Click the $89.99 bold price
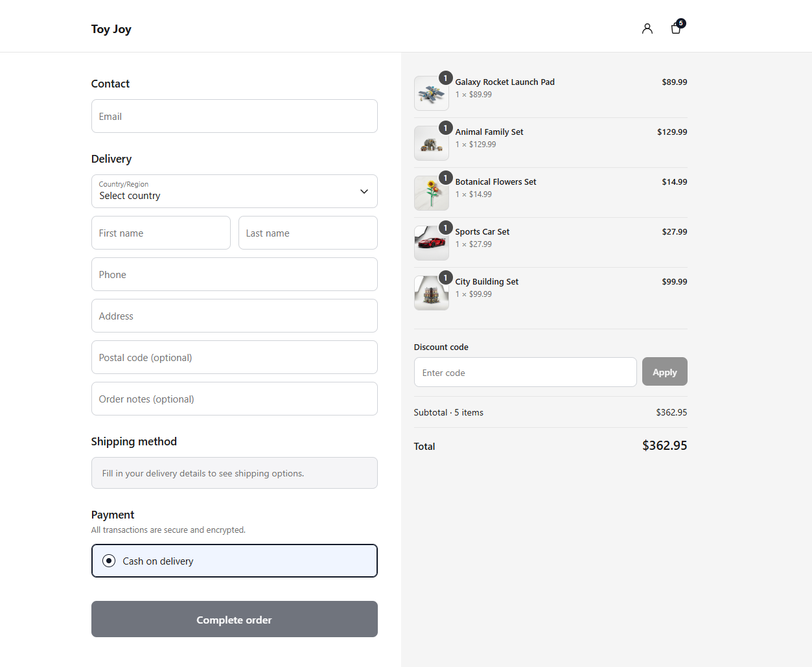The height and width of the screenshot is (667, 812). coord(674,82)
